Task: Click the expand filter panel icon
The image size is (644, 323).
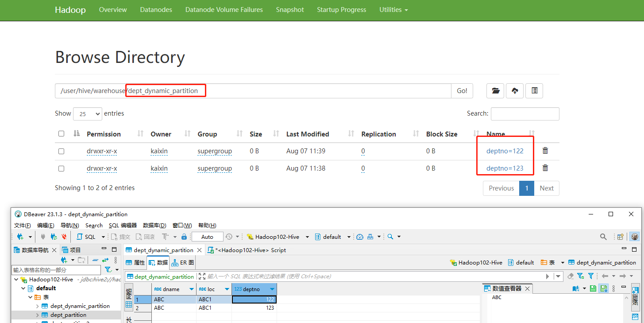Action: point(202,276)
